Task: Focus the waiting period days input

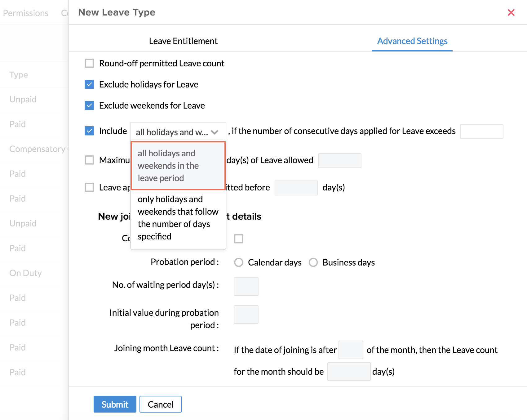Action: click(246, 287)
